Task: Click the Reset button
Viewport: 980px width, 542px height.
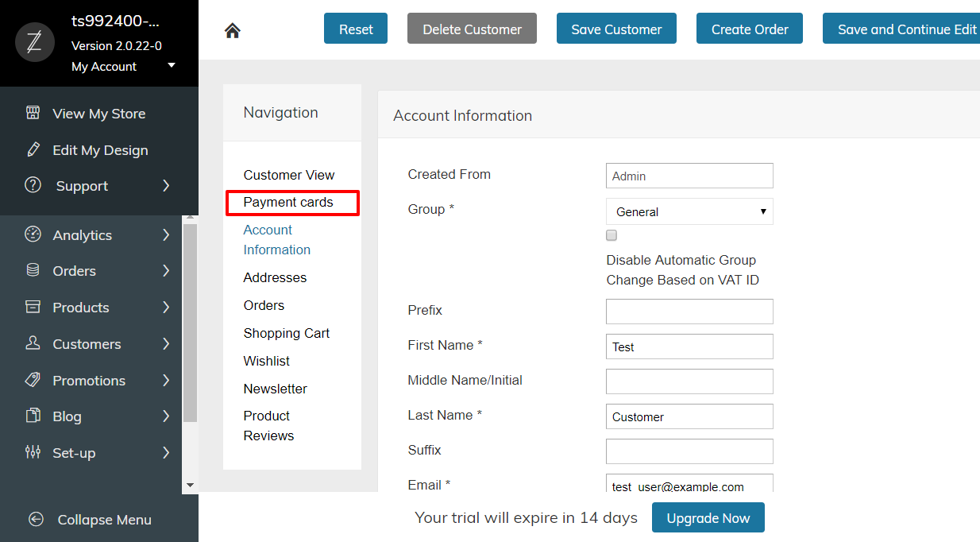Action: (356, 29)
